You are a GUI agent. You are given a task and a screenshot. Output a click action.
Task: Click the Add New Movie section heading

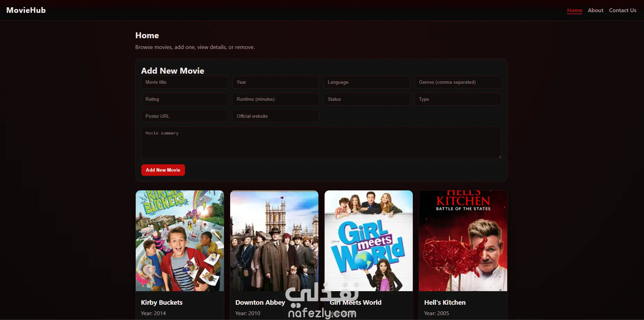[x=173, y=71]
